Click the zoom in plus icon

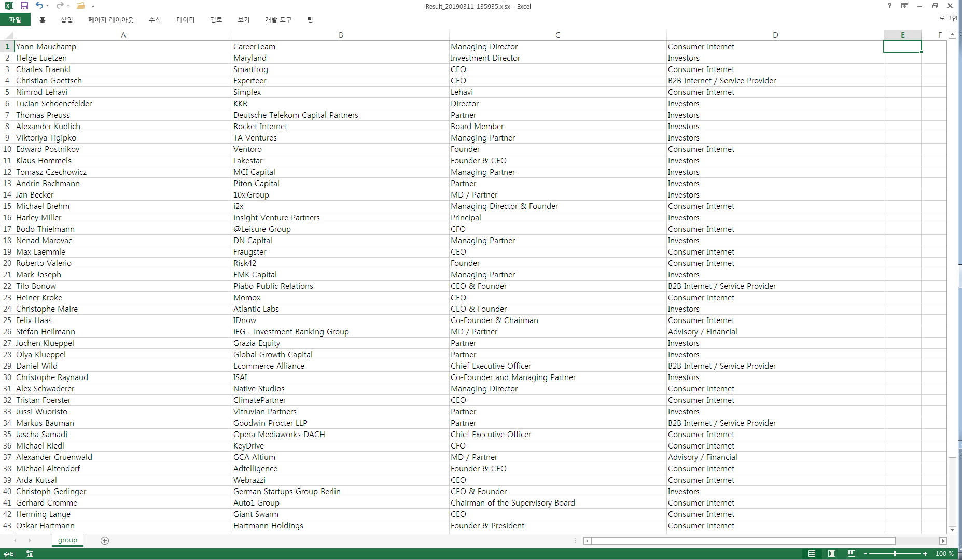coord(925,554)
